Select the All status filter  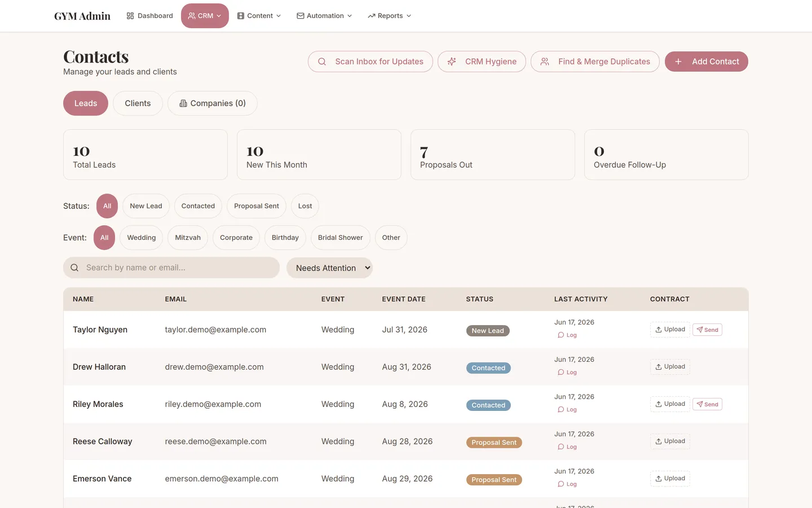(107, 206)
